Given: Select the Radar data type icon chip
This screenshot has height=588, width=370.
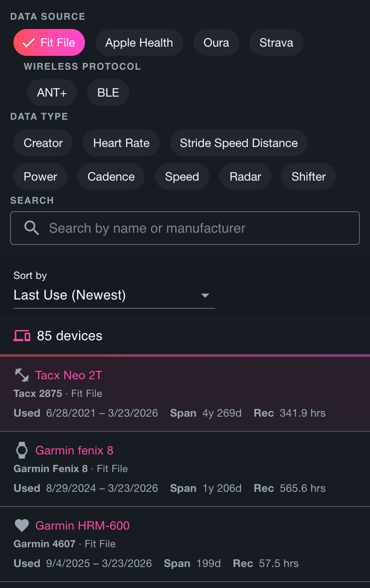Looking at the screenshot, I should tap(245, 176).
